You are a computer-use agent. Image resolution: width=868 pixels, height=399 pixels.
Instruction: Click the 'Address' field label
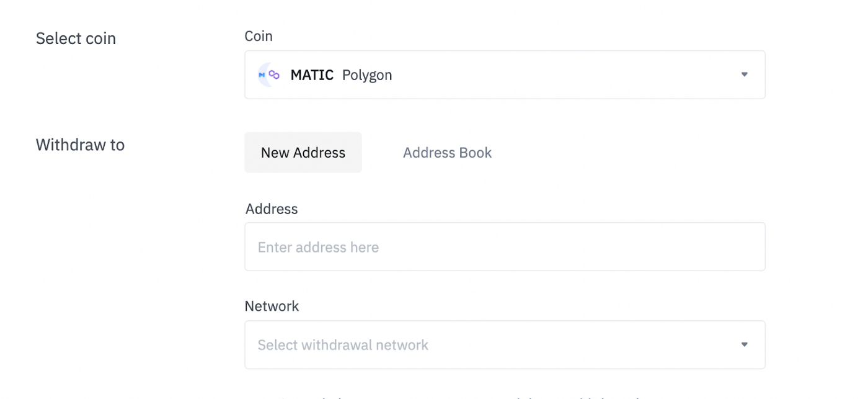[x=272, y=208]
